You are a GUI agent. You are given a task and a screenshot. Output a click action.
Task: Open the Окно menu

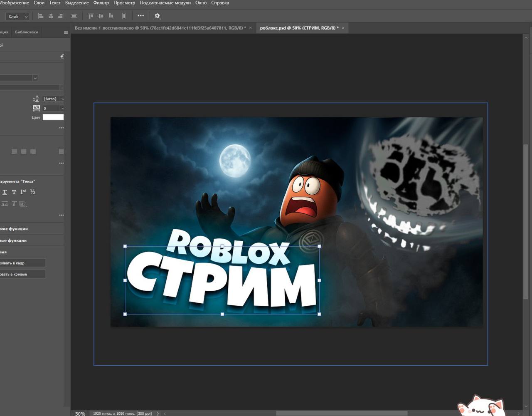pos(201,2)
